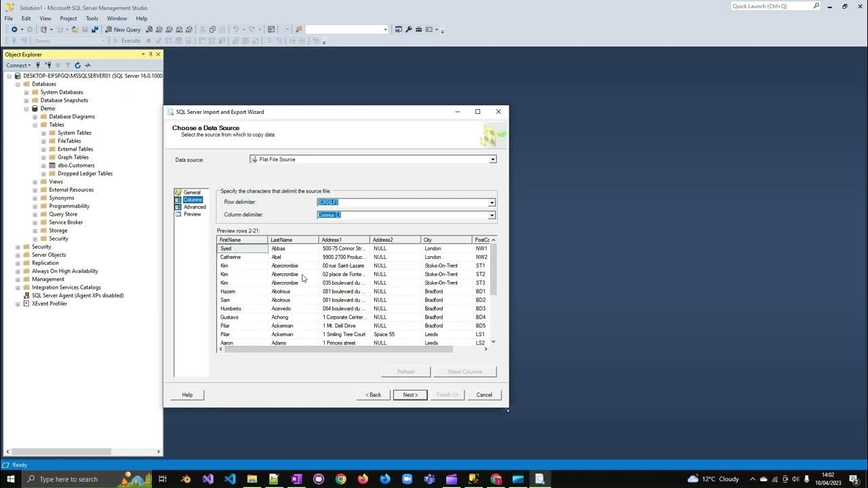
Task: Click the Execute button in the SQL toolbar
Action: click(x=127, y=41)
